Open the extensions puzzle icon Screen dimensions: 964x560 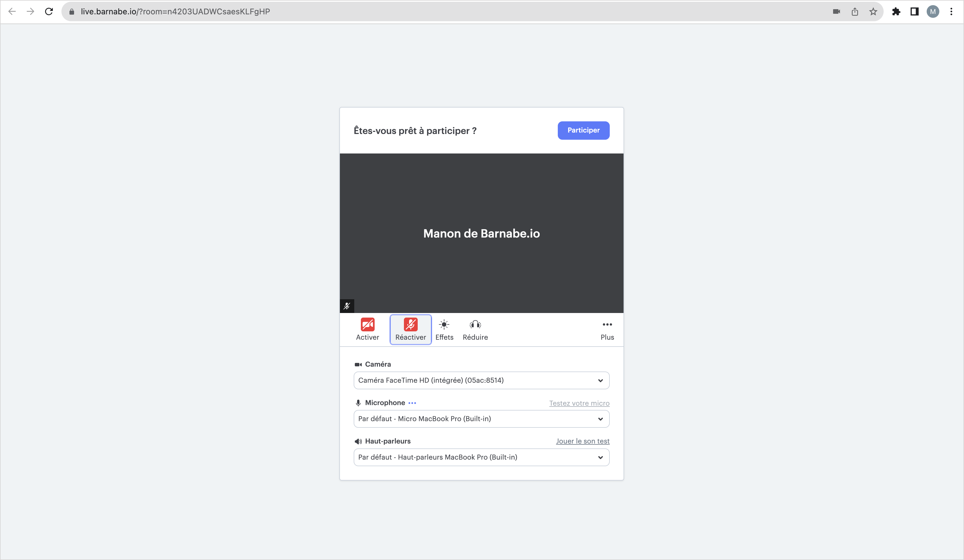(x=896, y=11)
